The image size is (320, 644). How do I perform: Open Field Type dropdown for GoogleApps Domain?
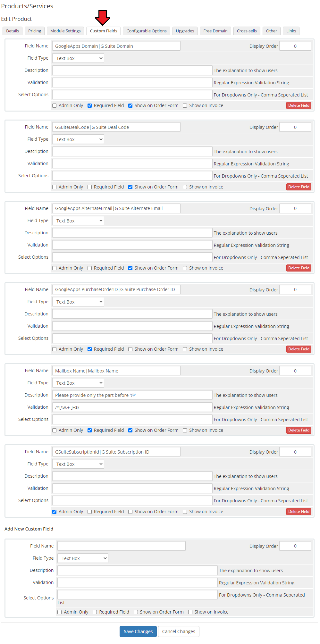(x=78, y=58)
